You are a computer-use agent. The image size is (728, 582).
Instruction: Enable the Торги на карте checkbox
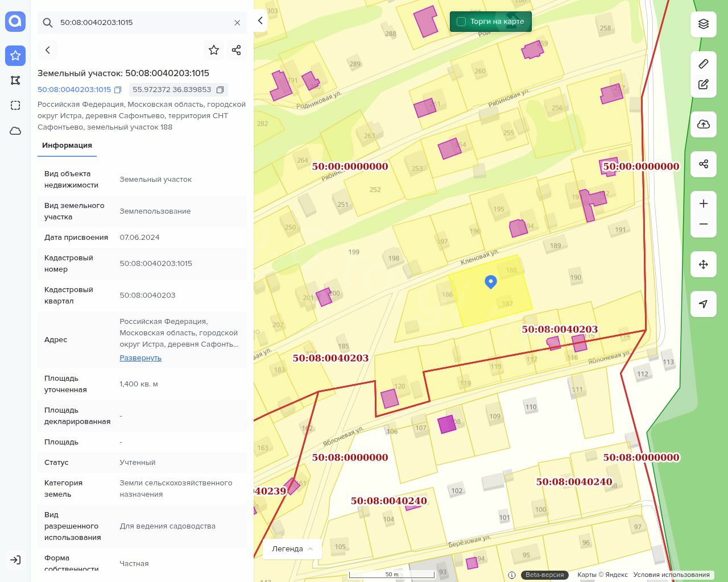pyautogui.click(x=461, y=22)
